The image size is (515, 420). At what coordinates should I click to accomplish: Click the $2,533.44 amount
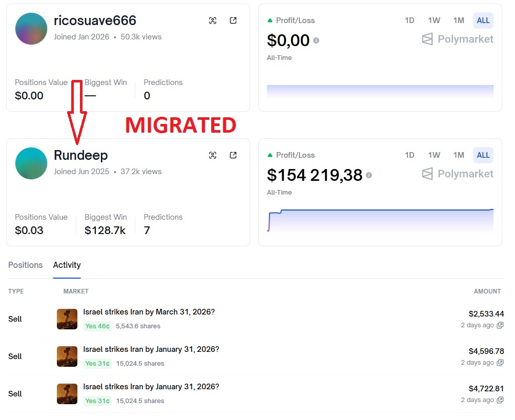click(x=486, y=313)
